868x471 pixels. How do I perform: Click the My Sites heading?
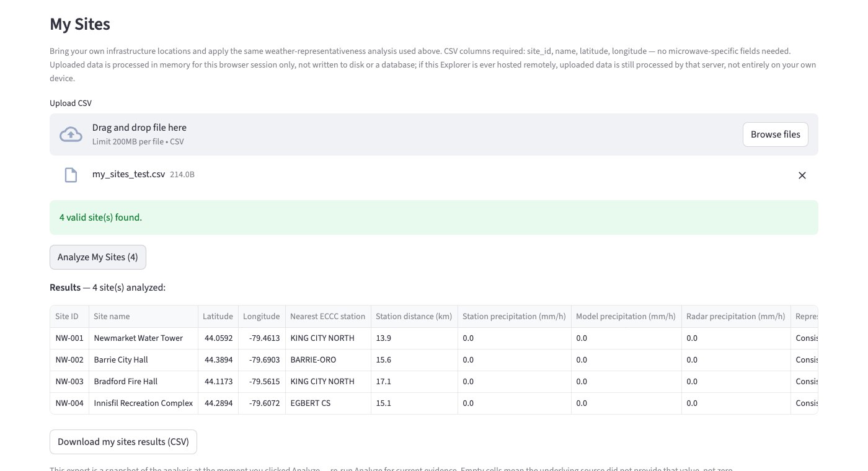pos(80,24)
